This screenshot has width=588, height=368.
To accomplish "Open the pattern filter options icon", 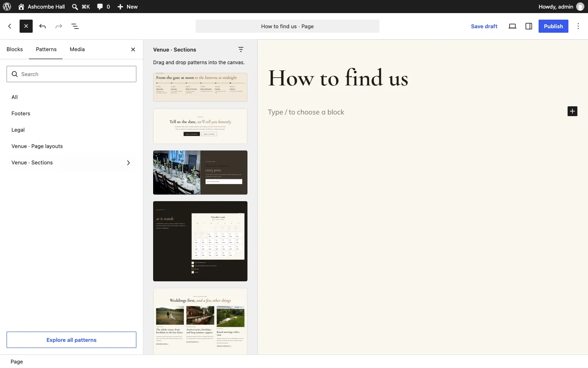I will click(x=241, y=49).
